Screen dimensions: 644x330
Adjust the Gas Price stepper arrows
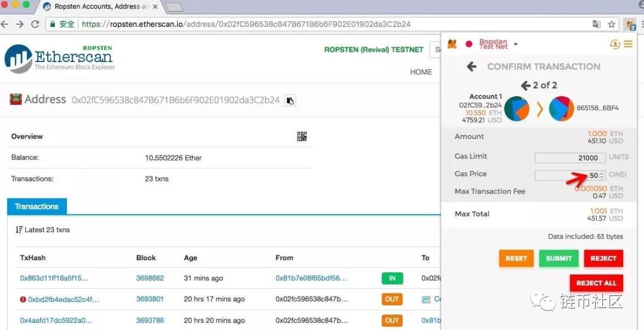click(602, 175)
